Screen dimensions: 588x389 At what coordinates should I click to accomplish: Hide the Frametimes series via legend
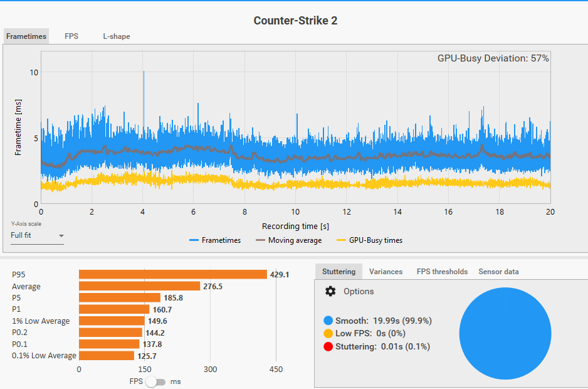coord(215,240)
